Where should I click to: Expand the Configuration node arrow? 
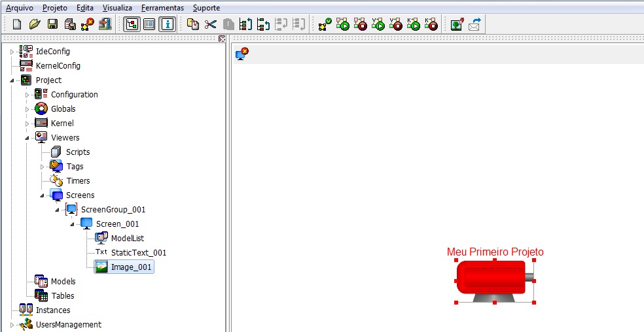27,95
